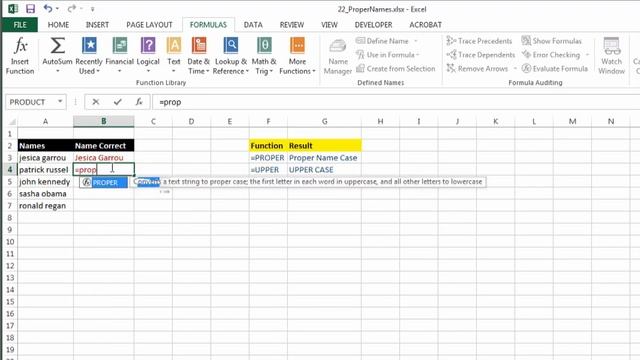Select cell with ronald regan

coord(45,206)
